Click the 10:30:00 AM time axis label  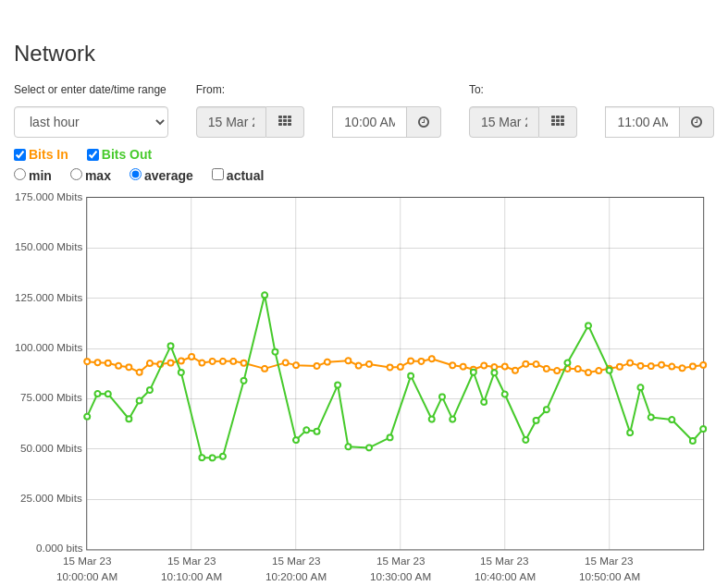(401, 577)
